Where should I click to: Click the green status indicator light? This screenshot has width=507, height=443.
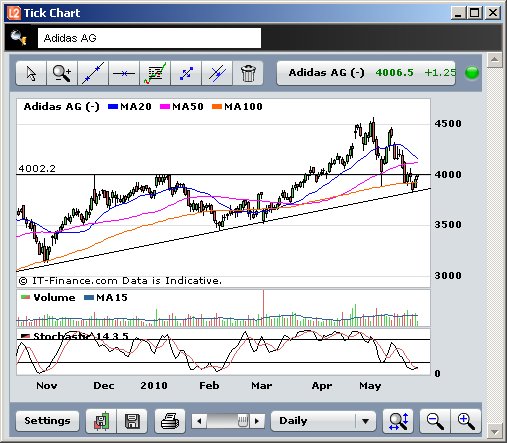coord(472,73)
